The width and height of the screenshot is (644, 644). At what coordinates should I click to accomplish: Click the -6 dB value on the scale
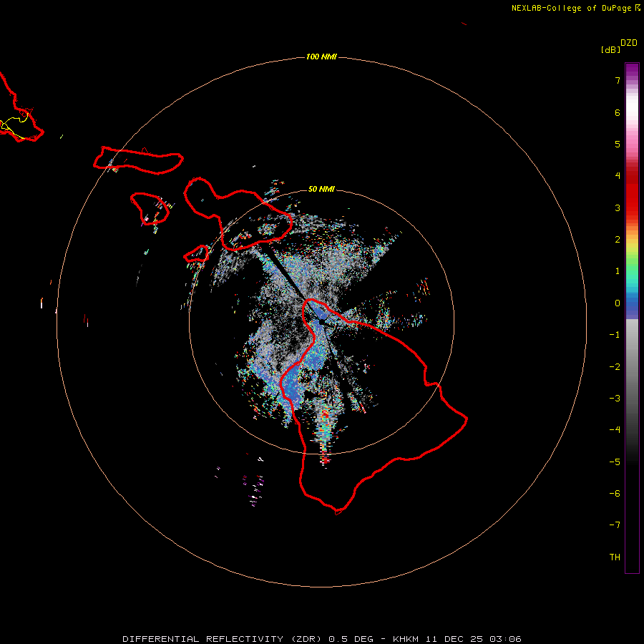[x=615, y=494]
